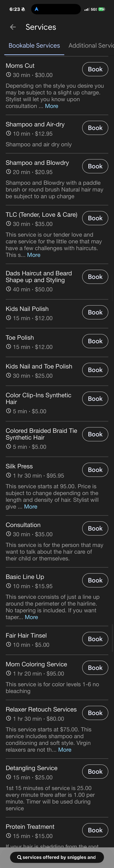Image resolution: width=114 pixels, height=868 pixels.
Task: Expand Relaxer Retouch description with More
Action: pos(65,750)
